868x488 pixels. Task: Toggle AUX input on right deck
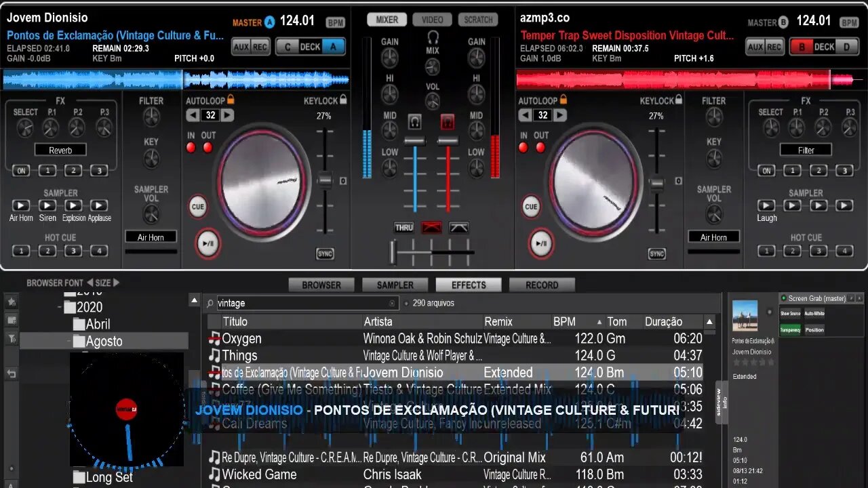pyautogui.click(x=755, y=47)
